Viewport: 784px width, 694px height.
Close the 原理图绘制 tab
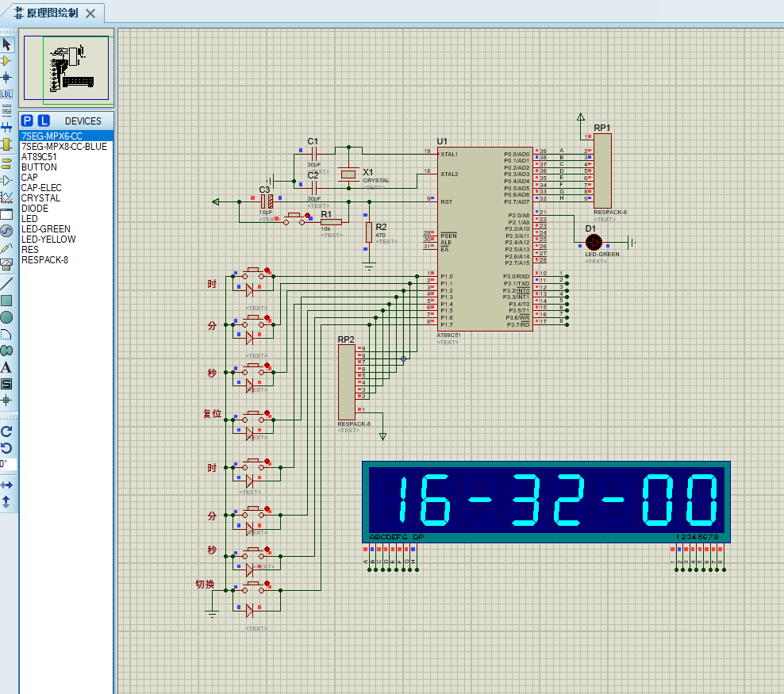[x=90, y=13]
